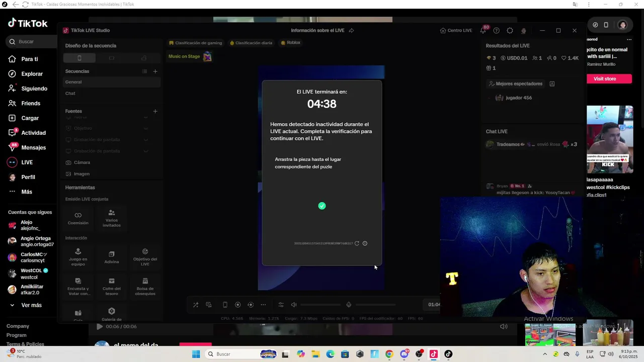
Task: Open the info icon in verification dialog
Action: point(365,243)
